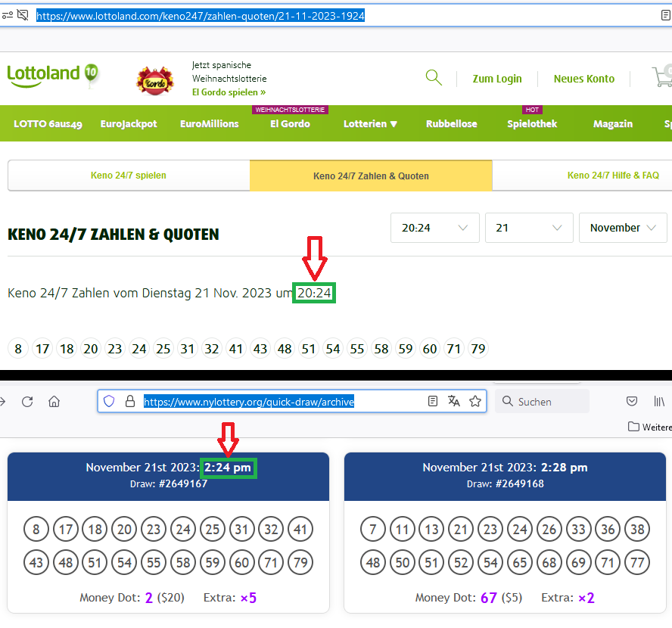Expand the Lotterien menu
The height and width of the screenshot is (628, 672).
[x=370, y=124]
